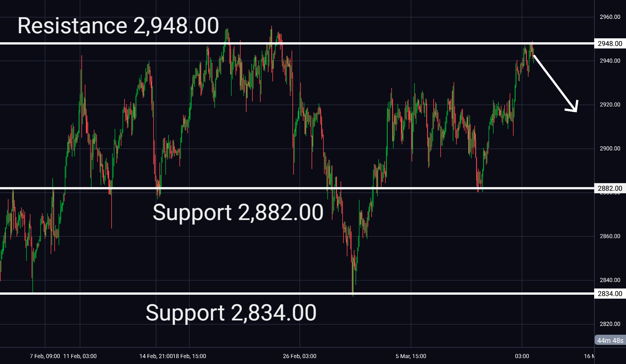The image size is (626, 364).
Task: Select the Resistance 2,948.00 text annotation
Action: (118, 26)
